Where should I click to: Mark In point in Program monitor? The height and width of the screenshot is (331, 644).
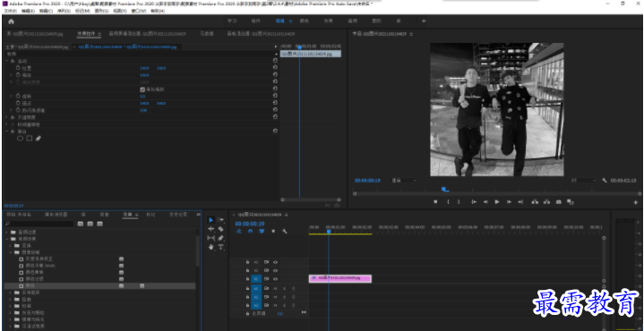[448, 202]
